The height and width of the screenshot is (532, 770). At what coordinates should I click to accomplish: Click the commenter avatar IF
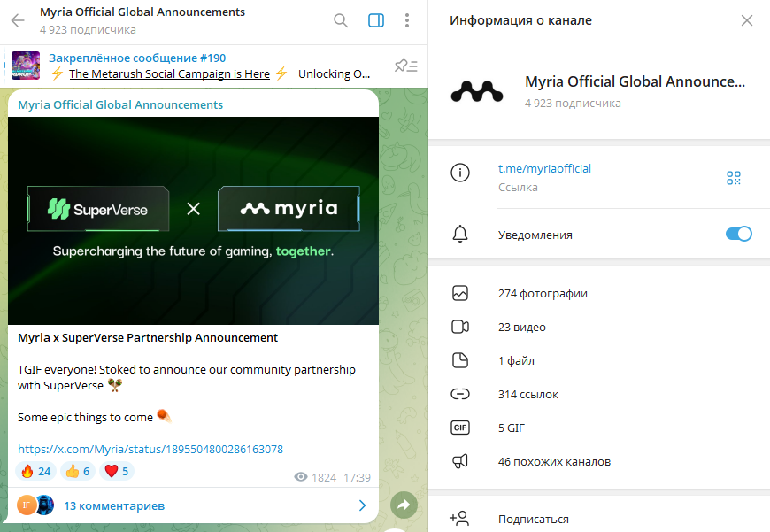(x=27, y=505)
